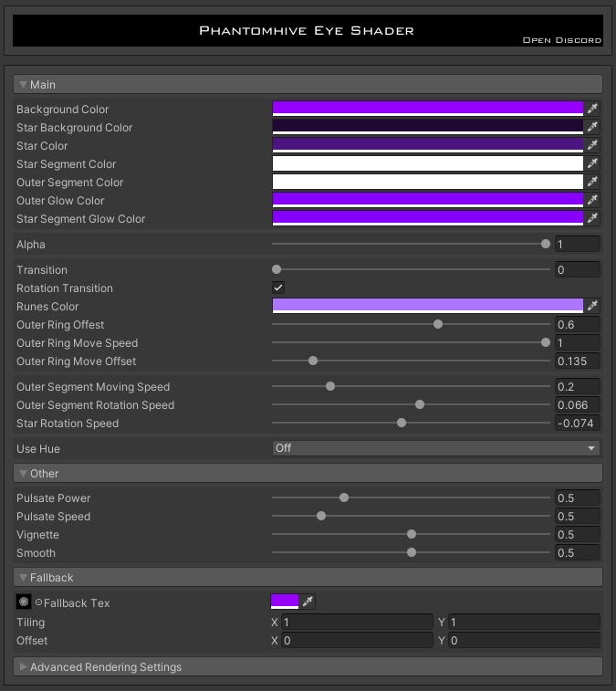This screenshot has width=616, height=691.
Task: Open the white Star Segment Color swatch
Action: click(428, 163)
